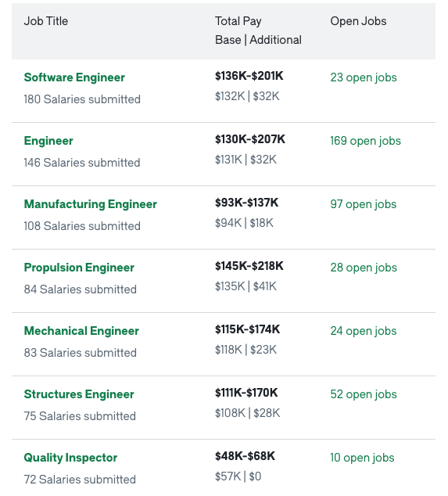Select the Manufacturing Engineer job title

coord(91,204)
